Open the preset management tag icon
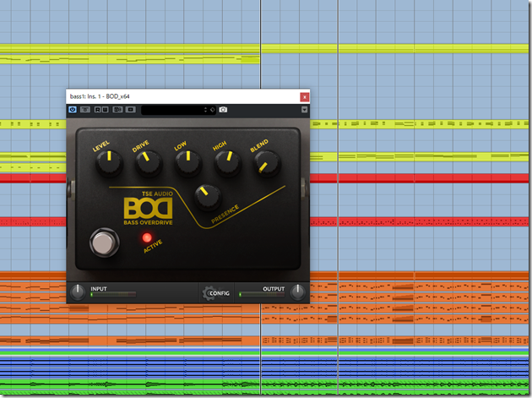This screenshot has height=398, width=532. (x=212, y=110)
